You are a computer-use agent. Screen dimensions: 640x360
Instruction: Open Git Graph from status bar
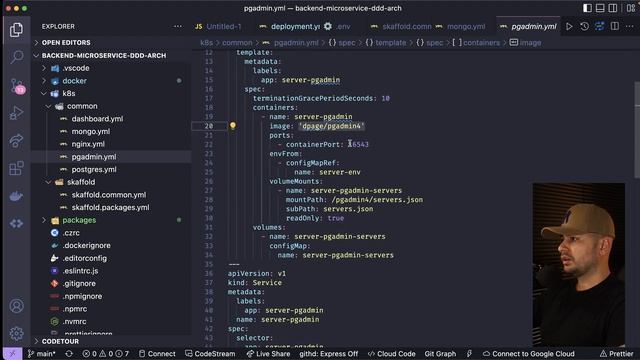(x=440, y=354)
